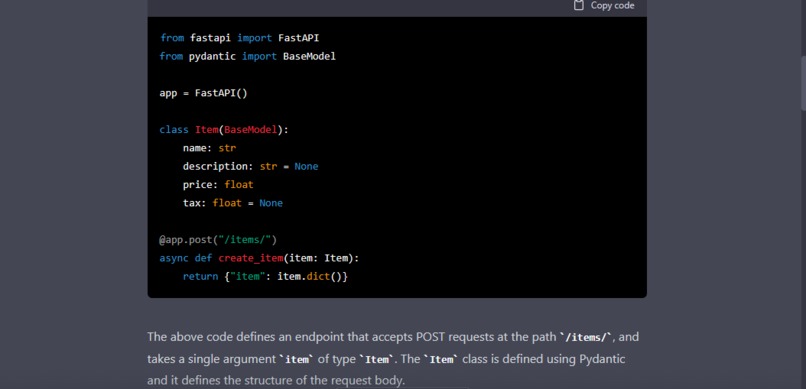806x389 pixels.
Task: Click the inline code 'item' in the paragraph
Action: [x=296, y=359]
